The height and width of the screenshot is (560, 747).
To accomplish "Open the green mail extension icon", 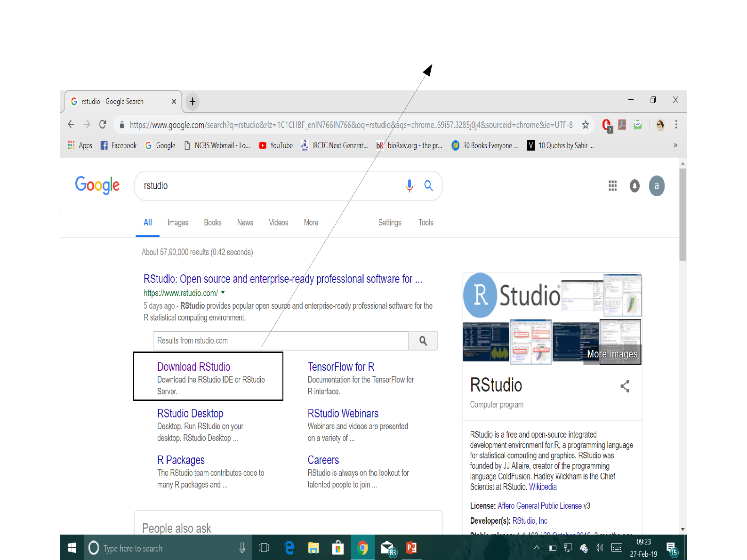I will 638,125.
